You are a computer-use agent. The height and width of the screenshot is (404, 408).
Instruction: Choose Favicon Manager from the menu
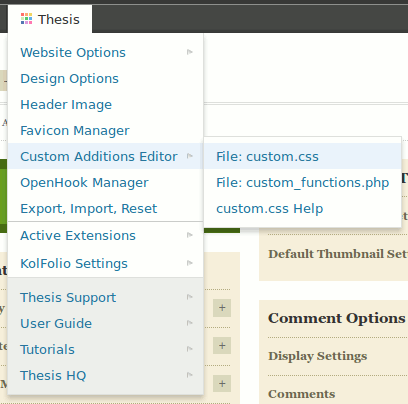tap(105, 130)
